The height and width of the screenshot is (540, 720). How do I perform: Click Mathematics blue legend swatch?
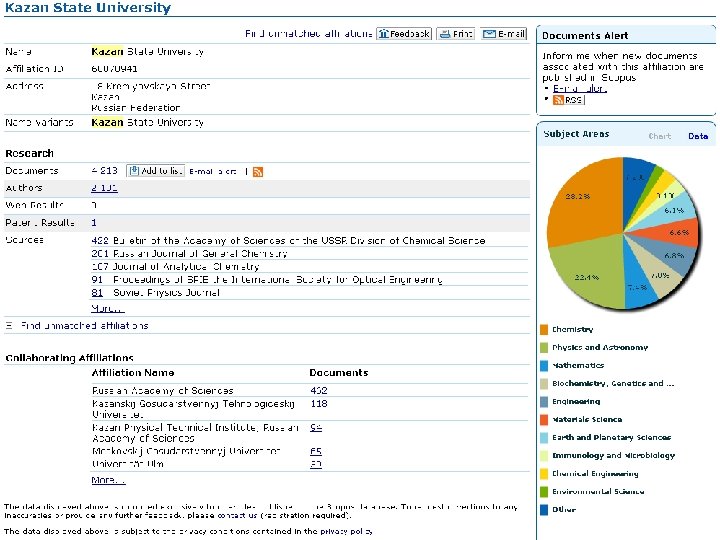[544, 366]
